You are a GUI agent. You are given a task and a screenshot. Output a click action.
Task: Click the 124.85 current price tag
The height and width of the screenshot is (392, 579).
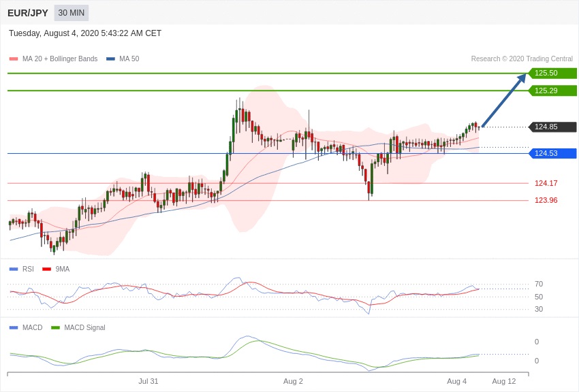[552, 127]
